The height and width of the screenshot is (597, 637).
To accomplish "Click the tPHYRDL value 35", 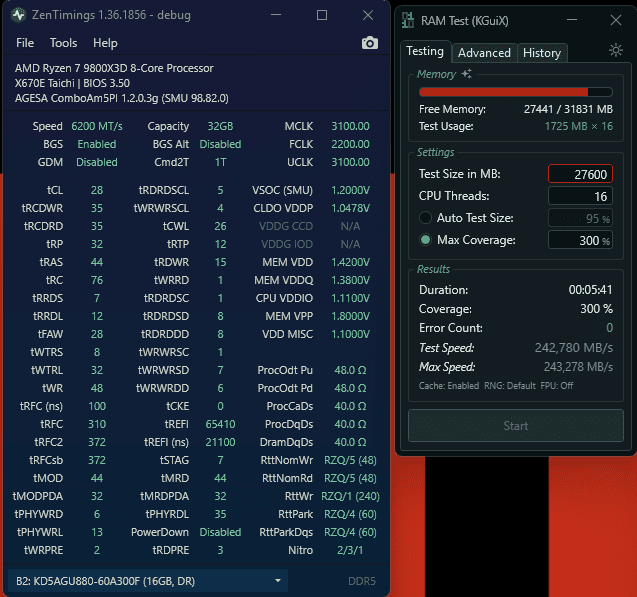I will (220, 514).
